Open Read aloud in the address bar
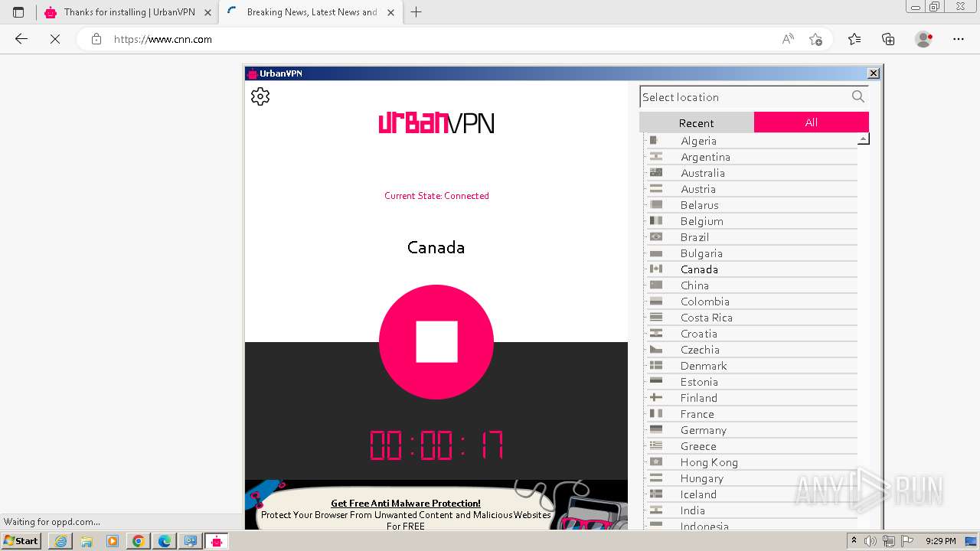The height and width of the screenshot is (551, 980). pos(788,39)
